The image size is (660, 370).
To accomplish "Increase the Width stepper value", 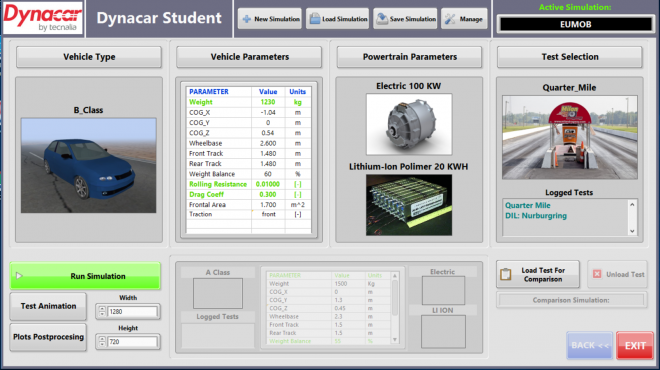I will click(102, 309).
